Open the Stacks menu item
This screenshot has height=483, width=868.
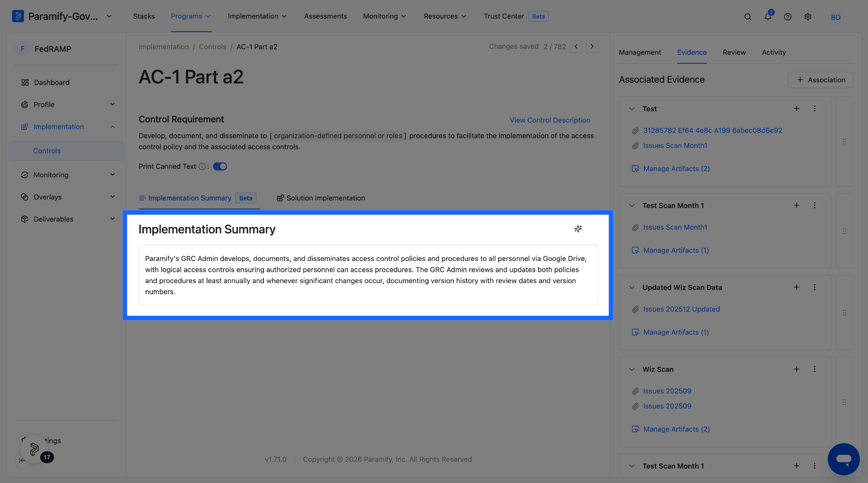click(x=144, y=16)
